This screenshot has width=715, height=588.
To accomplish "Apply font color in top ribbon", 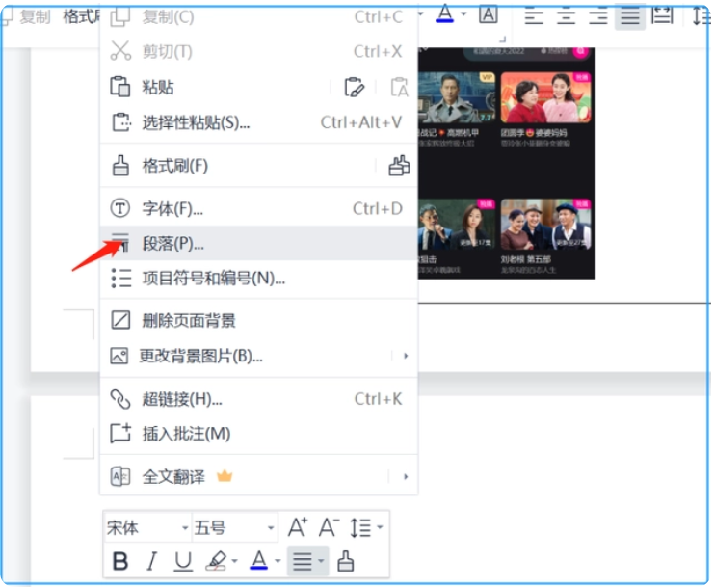I will [444, 14].
